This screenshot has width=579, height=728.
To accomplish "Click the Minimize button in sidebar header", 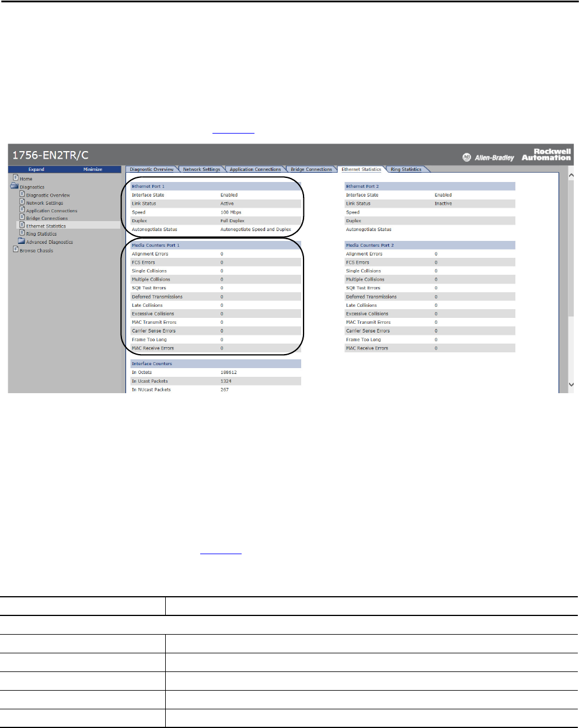I will [x=93, y=169].
